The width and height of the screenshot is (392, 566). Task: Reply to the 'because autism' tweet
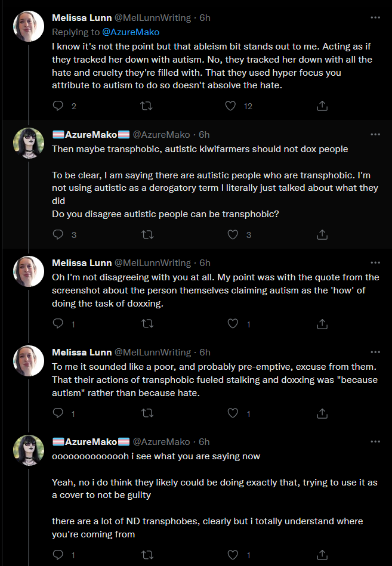pyautogui.click(x=58, y=413)
